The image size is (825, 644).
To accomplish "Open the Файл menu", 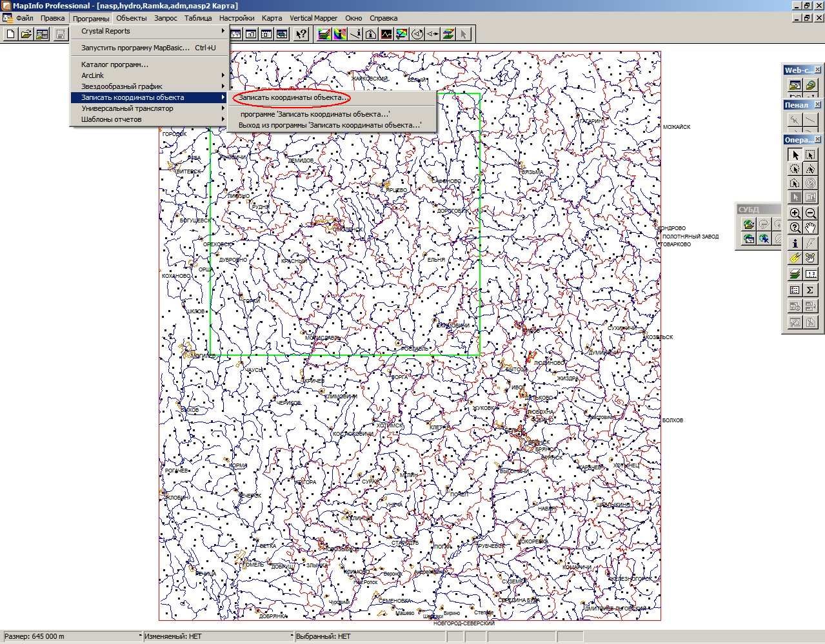I will 25,18.
